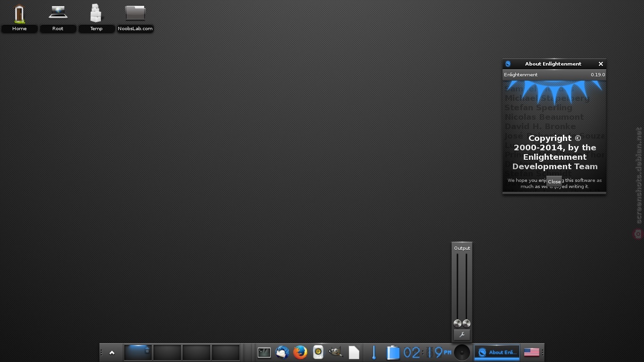Select the Temp desktop icon
Viewport: 644px width, 362px height.
[x=96, y=17]
